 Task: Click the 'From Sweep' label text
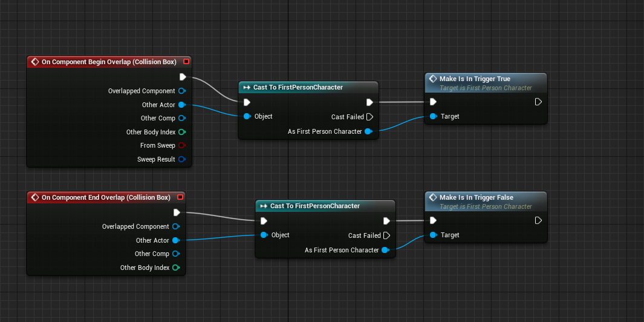click(158, 145)
